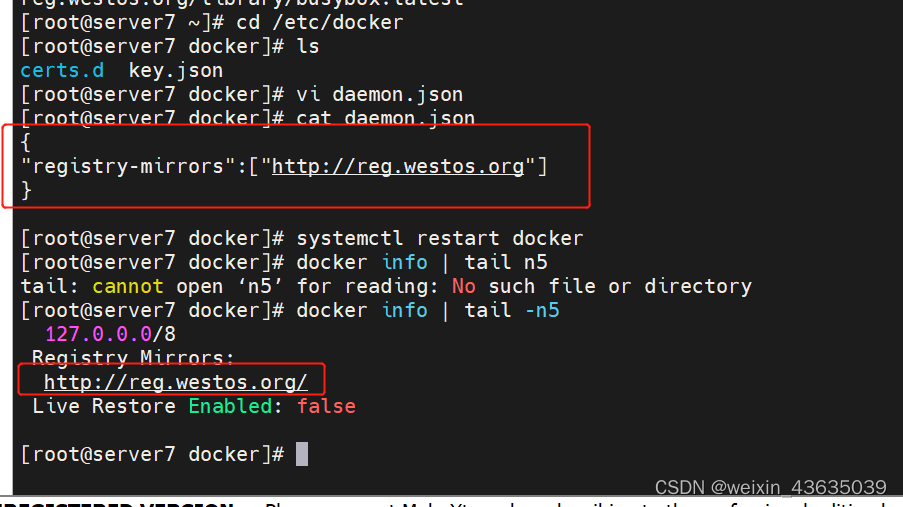Click the 'systemctl restart docker' command text
The image size is (903, 507).
click(439, 239)
